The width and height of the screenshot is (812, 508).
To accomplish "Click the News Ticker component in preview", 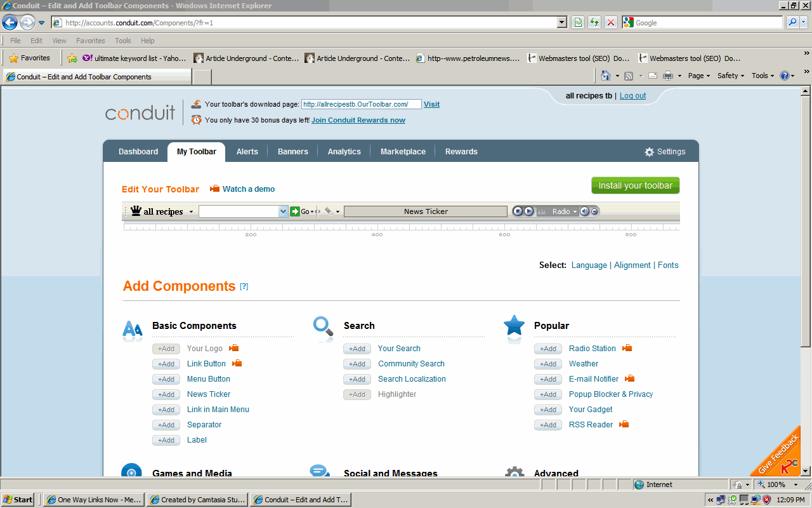I will (426, 211).
